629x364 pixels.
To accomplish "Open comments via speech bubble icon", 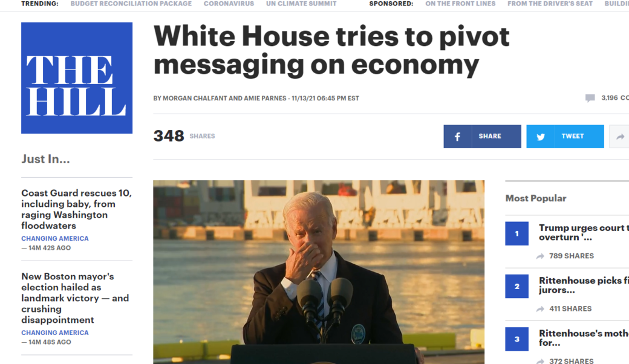I will click(590, 98).
